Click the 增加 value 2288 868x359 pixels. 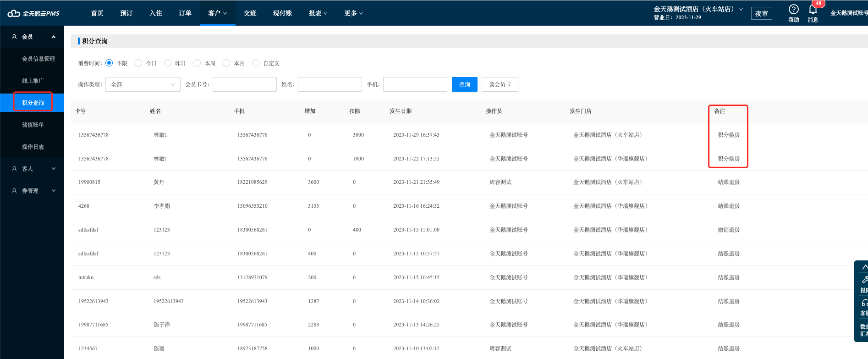click(313, 325)
